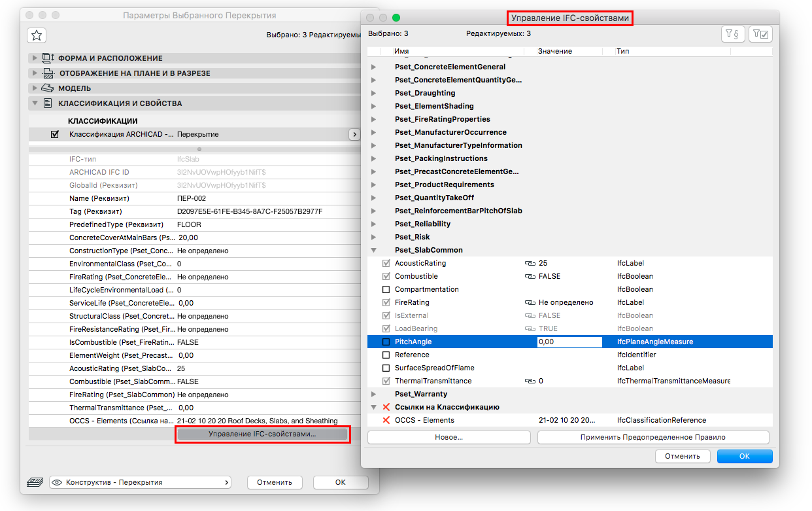The width and height of the screenshot is (812, 511).
Task: Toggle the ThermalTransmittance checkbox
Action: (x=386, y=381)
